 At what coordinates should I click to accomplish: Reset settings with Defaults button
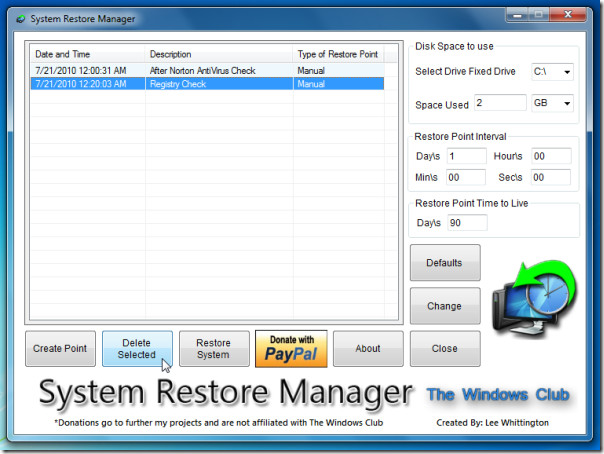445,263
